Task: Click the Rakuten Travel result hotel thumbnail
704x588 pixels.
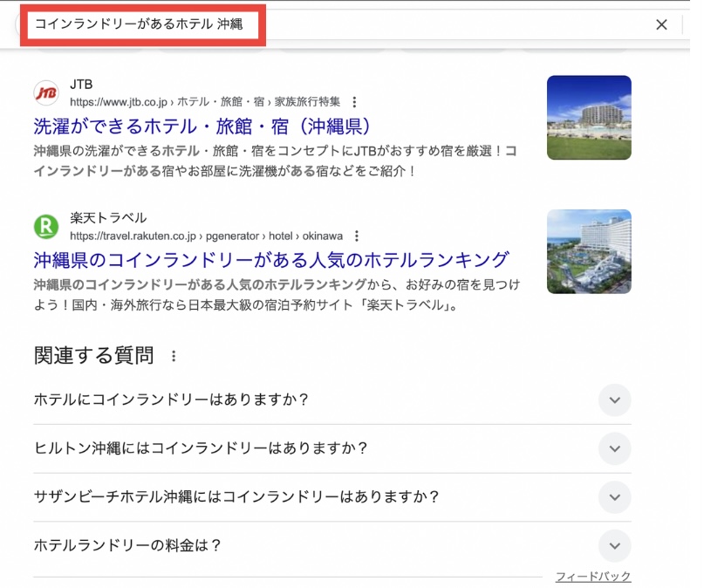Action: (x=589, y=251)
